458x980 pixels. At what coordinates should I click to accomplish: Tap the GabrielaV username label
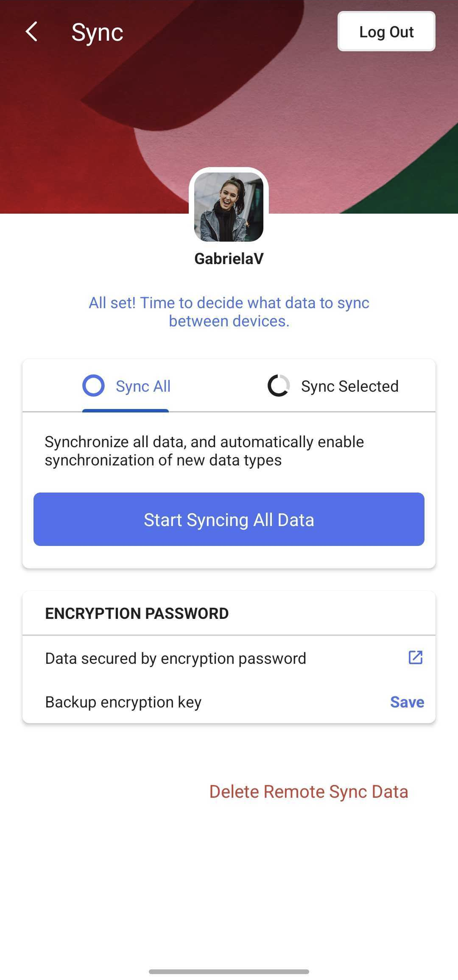(229, 259)
